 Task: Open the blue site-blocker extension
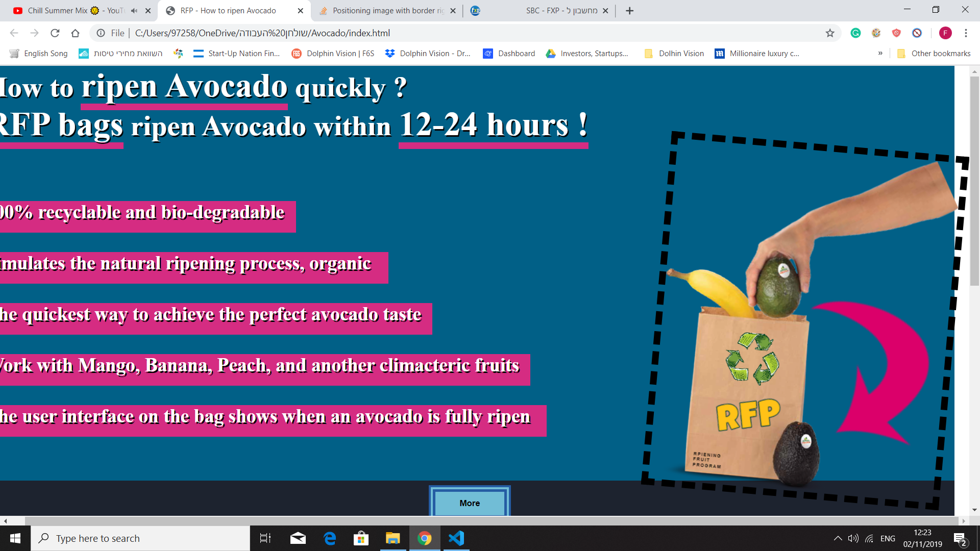917,33
